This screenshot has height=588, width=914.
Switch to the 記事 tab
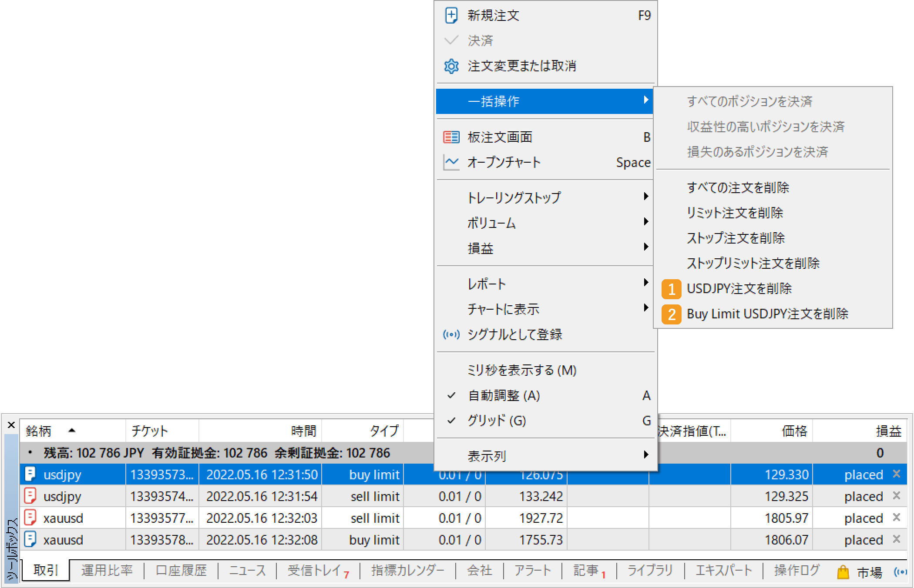(x=589, y=570)
